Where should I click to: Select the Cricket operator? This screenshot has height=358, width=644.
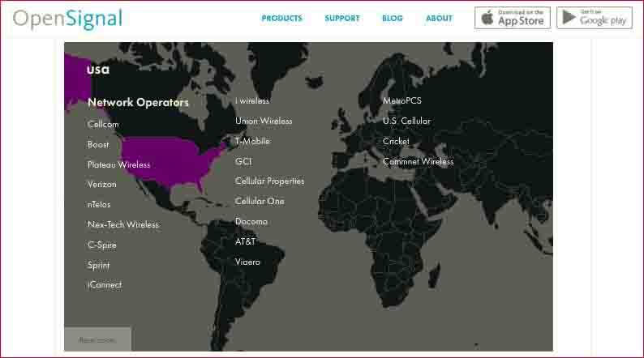[x=396, y=141]
